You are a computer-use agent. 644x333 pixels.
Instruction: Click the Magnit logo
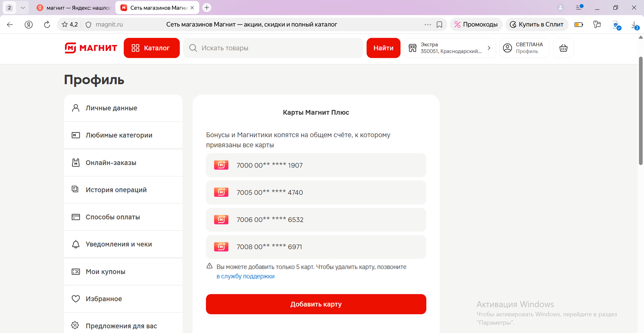tap(91, 48)
